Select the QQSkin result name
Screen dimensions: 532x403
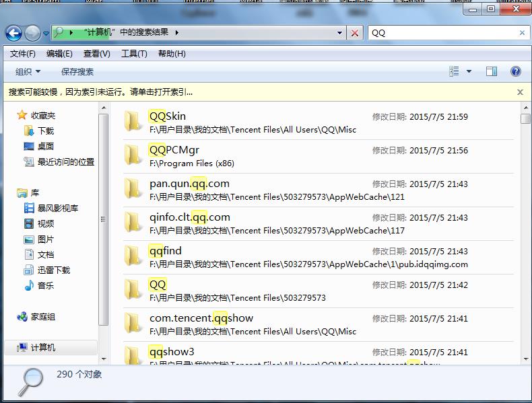pyautogui.click(x=168, y=116)
